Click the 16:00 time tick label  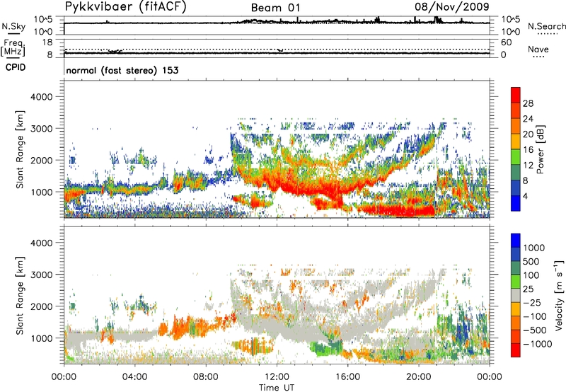tap(347, 377)
